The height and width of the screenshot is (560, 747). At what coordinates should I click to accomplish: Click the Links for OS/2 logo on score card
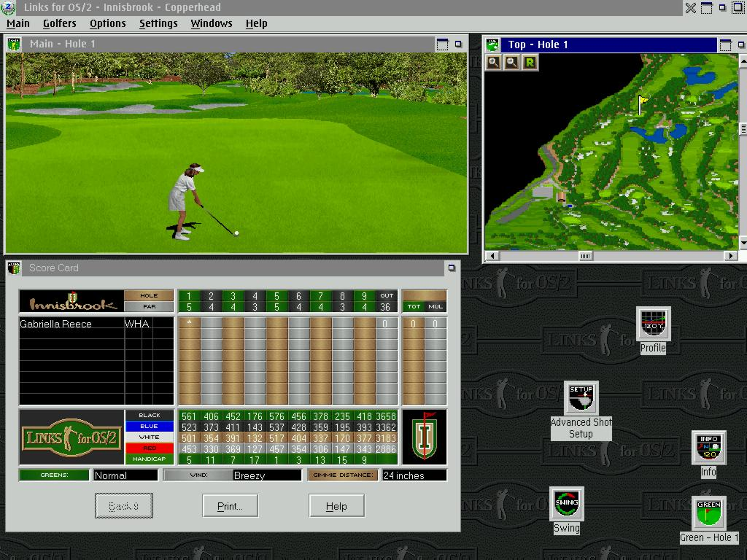71,437
